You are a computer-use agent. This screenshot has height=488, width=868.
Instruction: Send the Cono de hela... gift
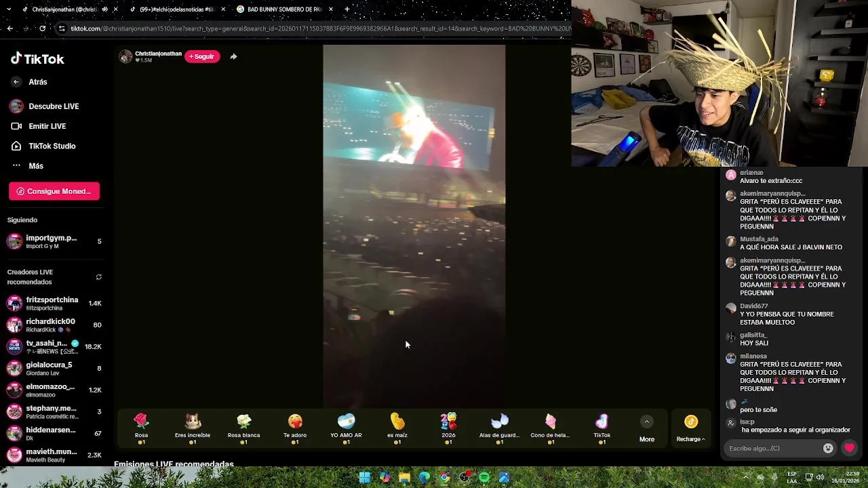550,428
